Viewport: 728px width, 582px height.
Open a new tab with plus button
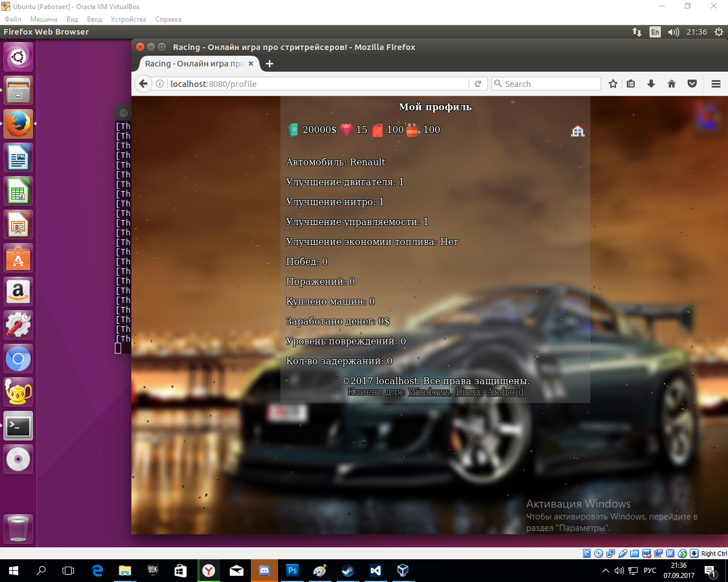(270, 64)
